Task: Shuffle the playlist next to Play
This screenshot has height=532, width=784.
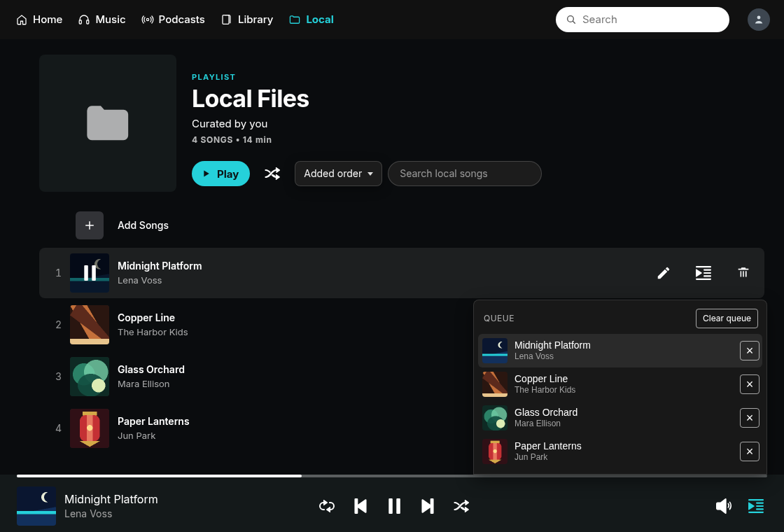Action: coord(272,174)
